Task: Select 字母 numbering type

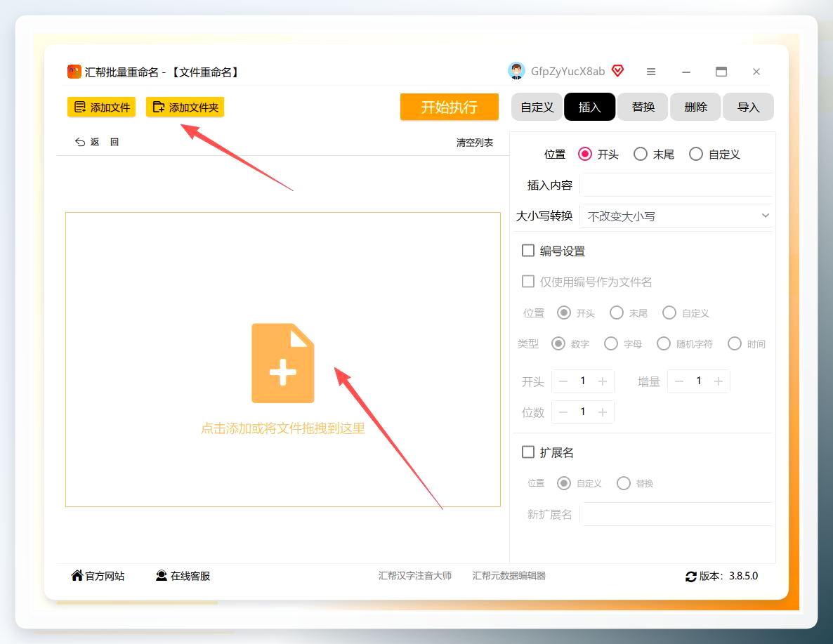Action: (x=611, y=343)
